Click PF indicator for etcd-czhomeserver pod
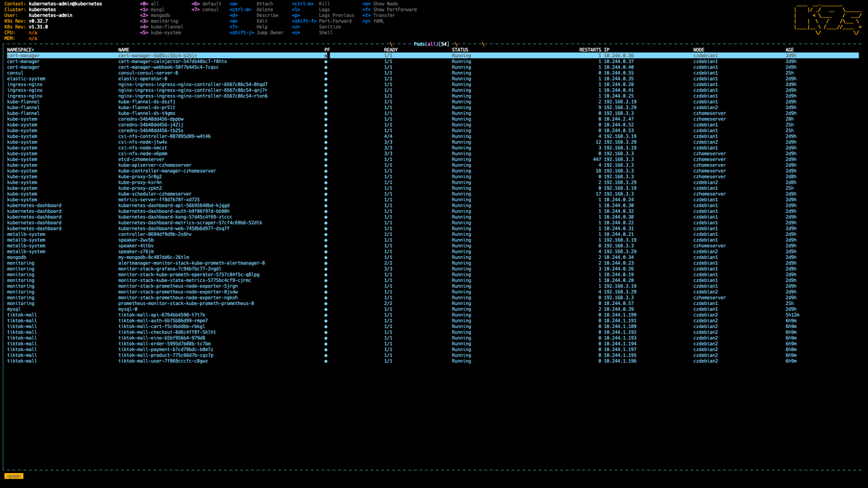This screenshot has height=488, width=868. [x=325, y=159]
